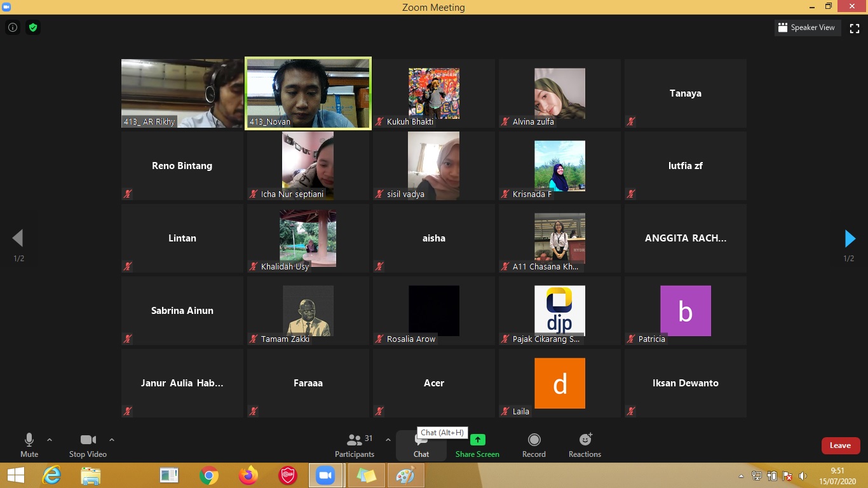Click the green encryption shield icon
The width and height of the screenshot is (868, 488).
click(x=33, y=27)
